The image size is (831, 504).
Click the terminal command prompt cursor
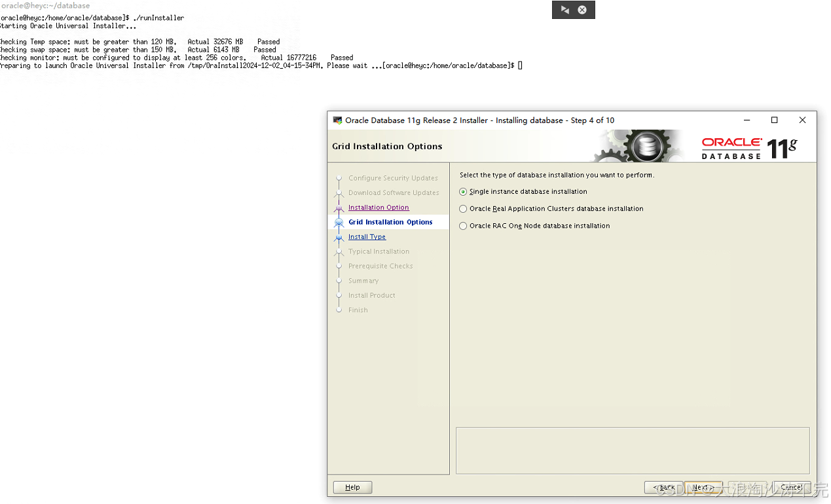coord(520,65)
